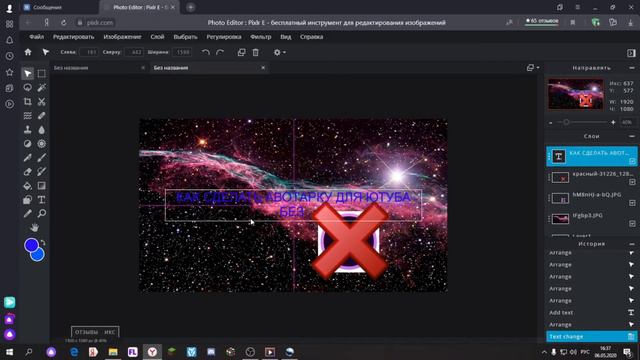Select the Shape tool
The width and height of the screenshot is (640, 360).
pyautogui.click(x=27, y=200)
